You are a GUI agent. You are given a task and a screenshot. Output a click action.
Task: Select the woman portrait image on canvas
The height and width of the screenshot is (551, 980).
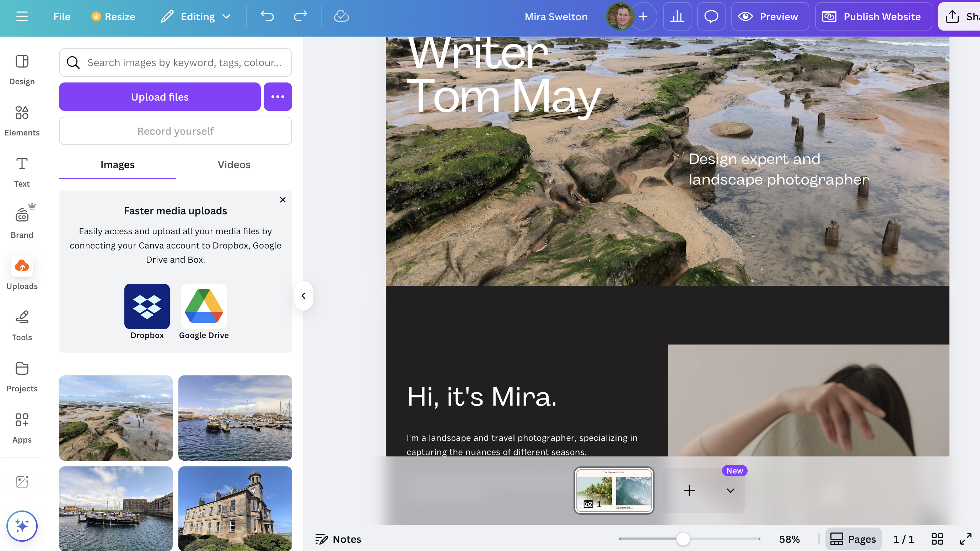tap(808, 400)
